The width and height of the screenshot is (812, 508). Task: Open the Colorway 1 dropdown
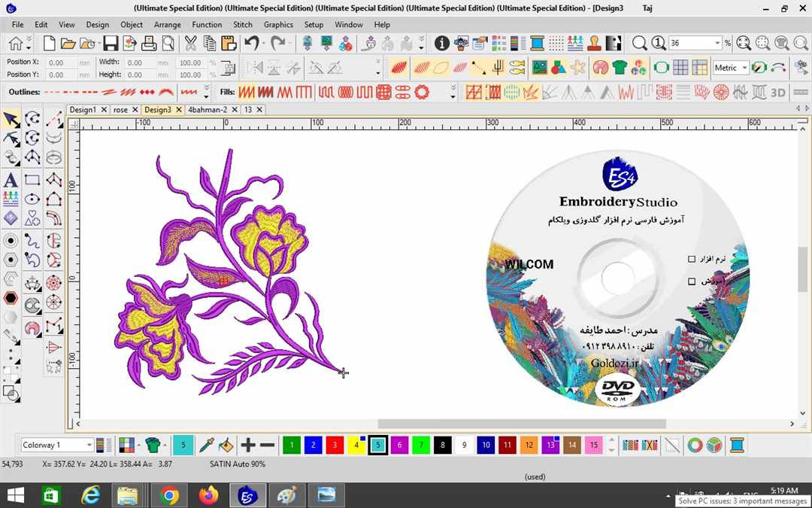tap(89, 445)
